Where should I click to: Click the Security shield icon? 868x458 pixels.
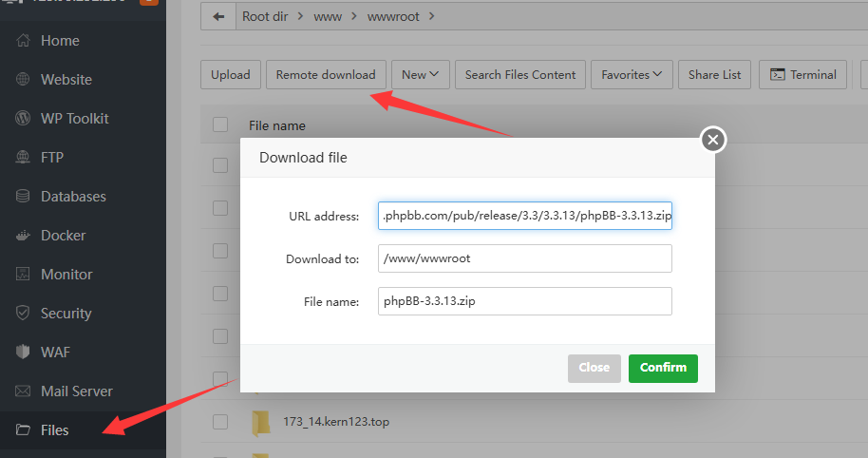(23, 313)
